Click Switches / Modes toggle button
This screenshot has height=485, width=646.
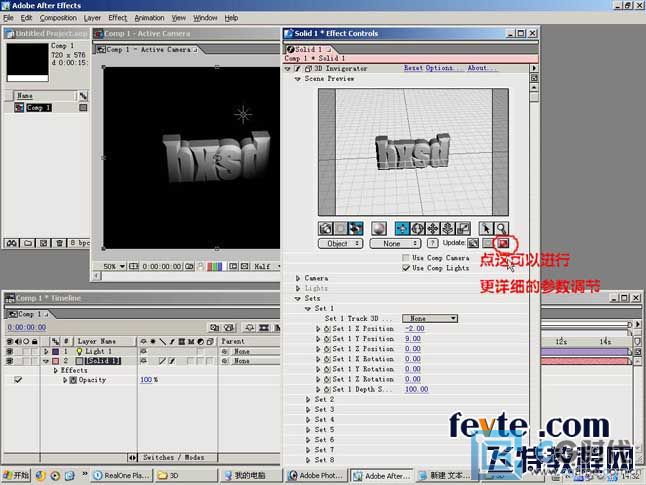pos(173,457)
